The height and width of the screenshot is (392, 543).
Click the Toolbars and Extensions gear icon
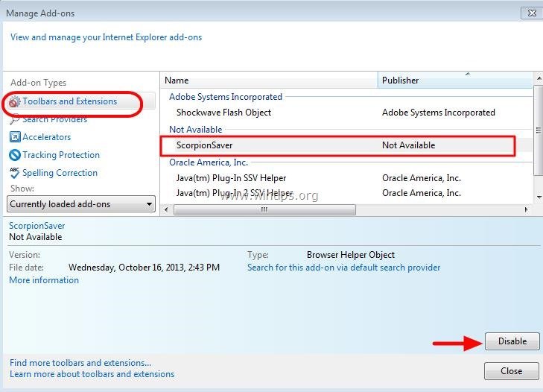pos(15,102)
